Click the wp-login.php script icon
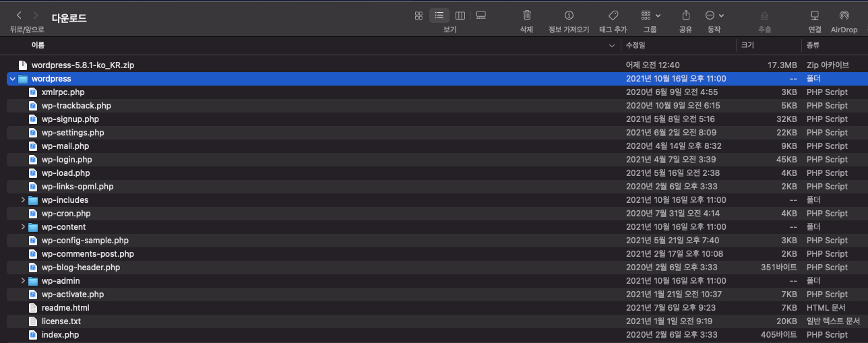Image resolution: width=868 pixels, height=343 pixels. tap(33, 160)
